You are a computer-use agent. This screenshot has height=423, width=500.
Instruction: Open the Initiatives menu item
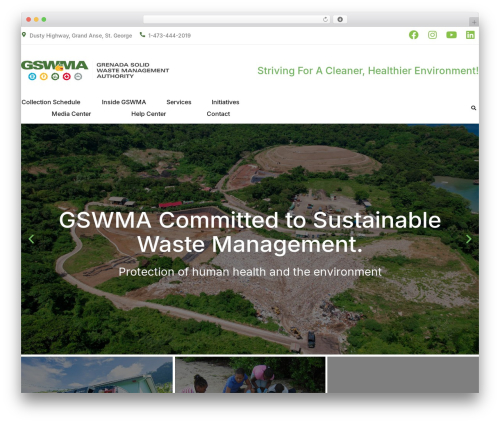point(225,102)
